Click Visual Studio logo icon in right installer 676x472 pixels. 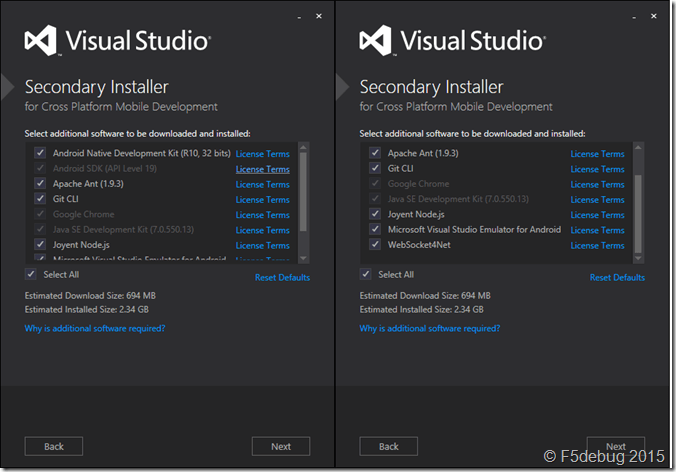[376, 40]
